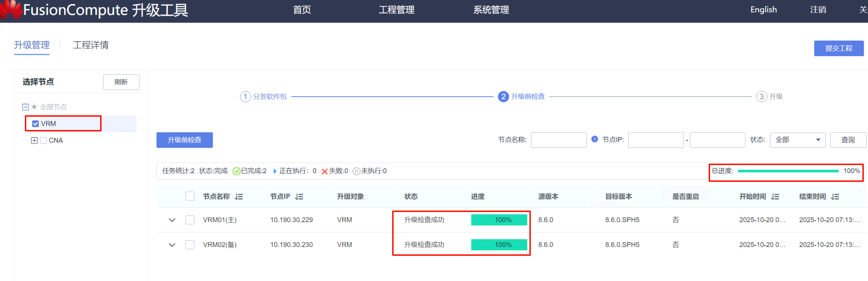Open the 系统管理 menu
The height and width of the screenshot is (281, 868).
coord(491,10)
